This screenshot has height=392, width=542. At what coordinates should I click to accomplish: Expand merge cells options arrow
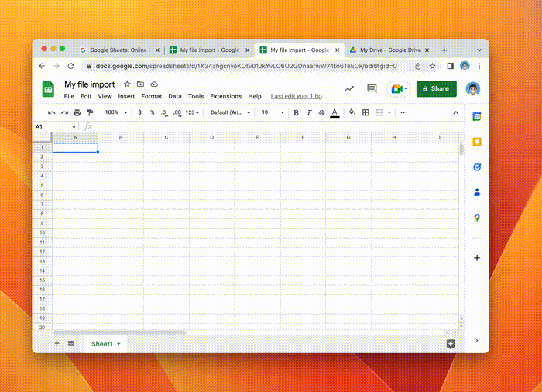point(389,113)
